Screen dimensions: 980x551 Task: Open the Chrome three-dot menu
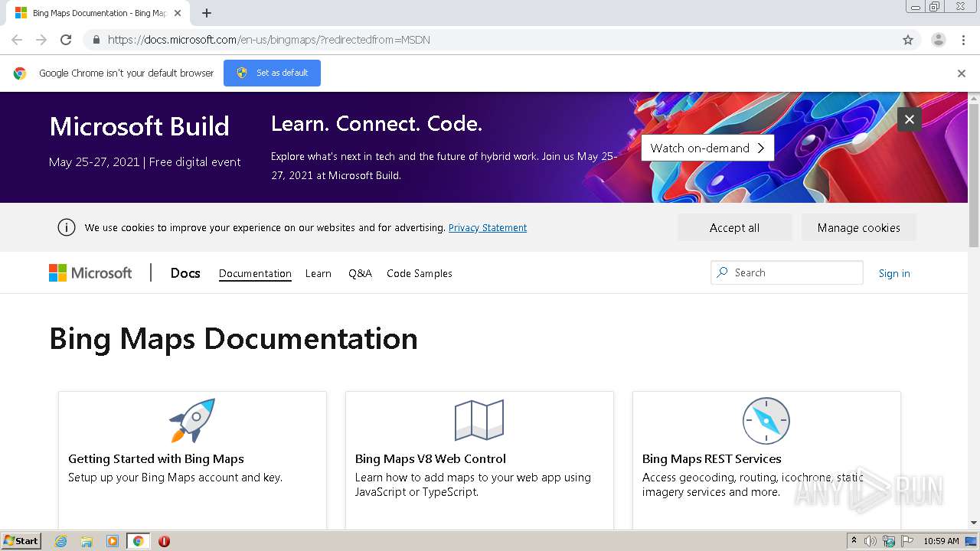(x=963, y=40)
